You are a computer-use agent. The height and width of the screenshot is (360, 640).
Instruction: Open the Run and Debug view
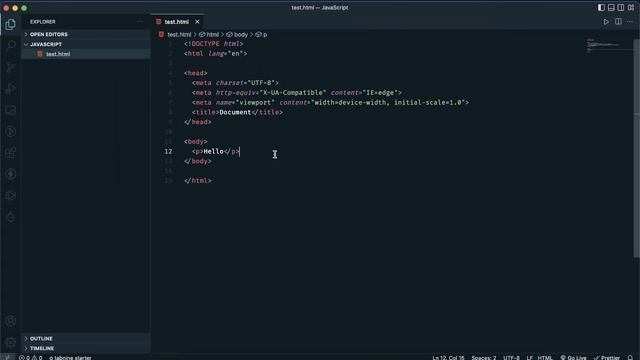click(x=11, y=89)
